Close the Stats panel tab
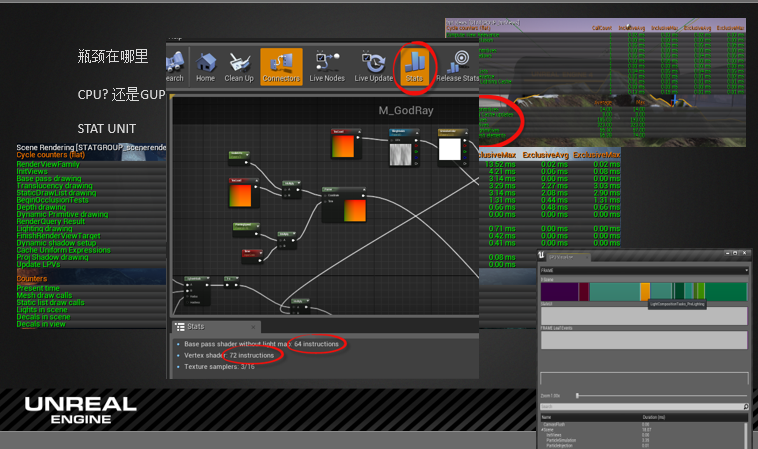 [x=253, y=327]
